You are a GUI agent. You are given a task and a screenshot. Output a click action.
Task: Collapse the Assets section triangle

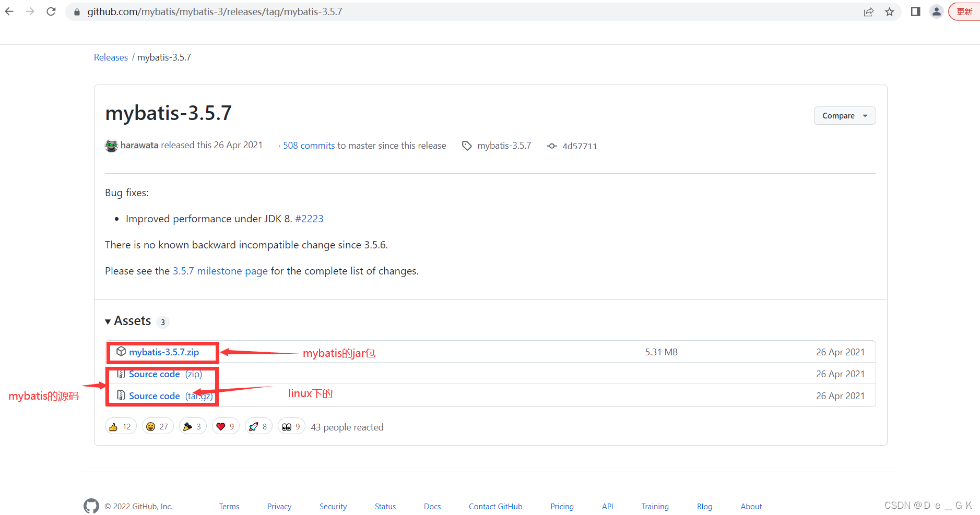click(x=108, y=321)
